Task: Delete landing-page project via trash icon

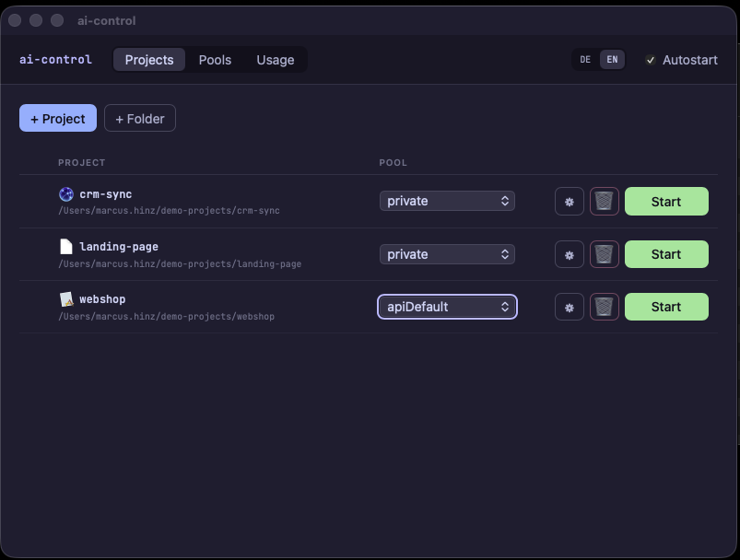Action: pyautogui.click(x=605, y=254)
